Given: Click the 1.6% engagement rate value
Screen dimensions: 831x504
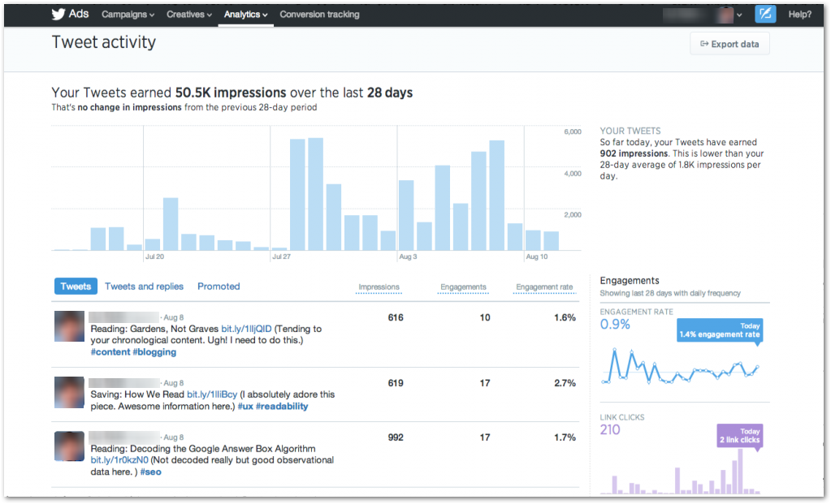Looking at the screenshot, I should 565,317.
